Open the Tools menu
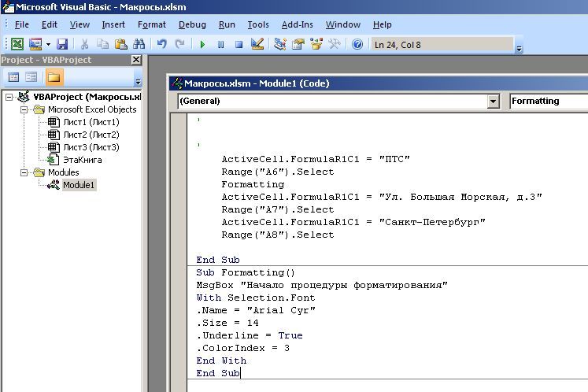 pyautogui.click(x=258, y=24)
